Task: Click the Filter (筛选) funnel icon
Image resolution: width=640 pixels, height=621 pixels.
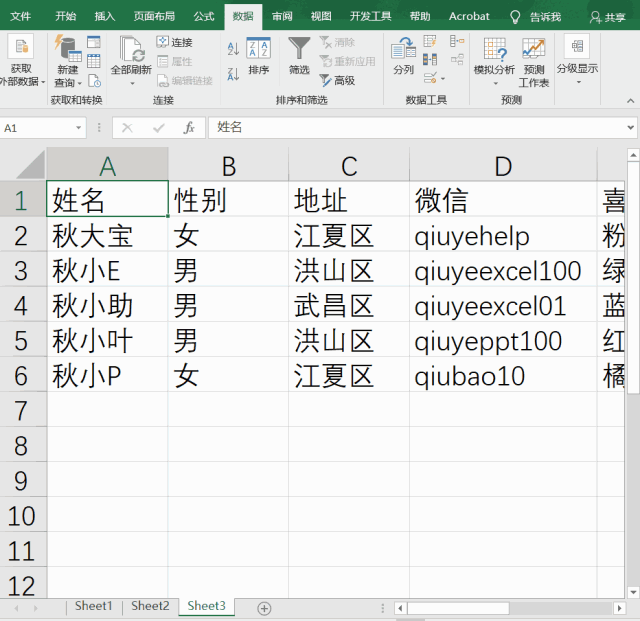Action: point(299,49)
